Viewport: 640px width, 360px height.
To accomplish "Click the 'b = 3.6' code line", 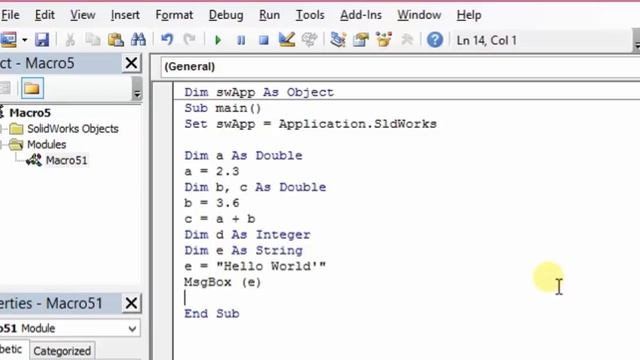I will point(211,203).
